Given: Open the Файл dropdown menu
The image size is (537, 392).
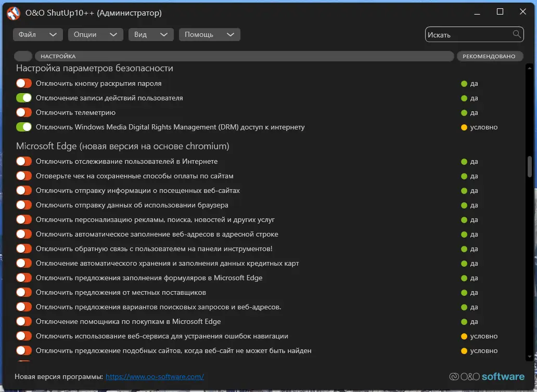Looking at the screenshot, I should [x=37, y=35].
